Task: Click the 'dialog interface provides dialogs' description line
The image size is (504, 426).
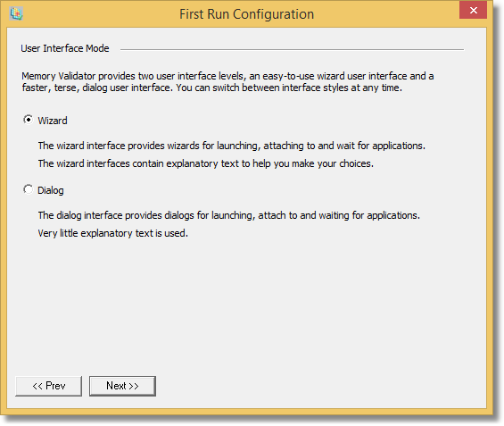Action: pyautogui.click(x=229, y=215)
